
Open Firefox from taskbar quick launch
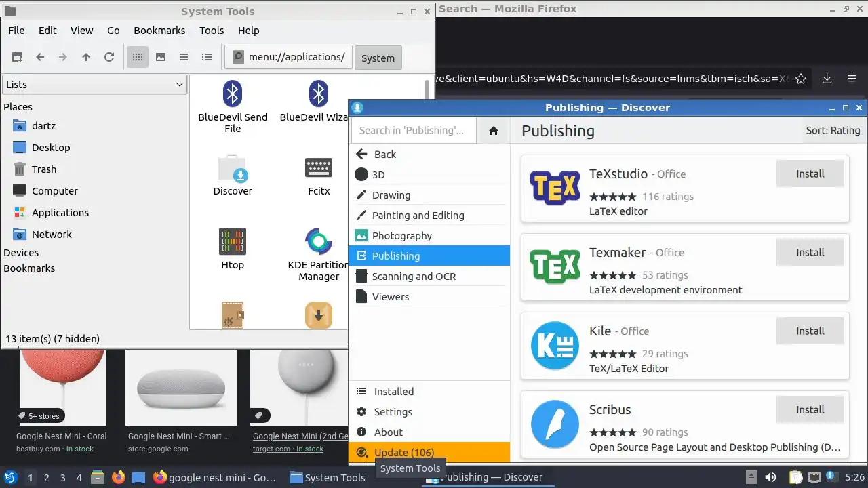pos(119,477)
